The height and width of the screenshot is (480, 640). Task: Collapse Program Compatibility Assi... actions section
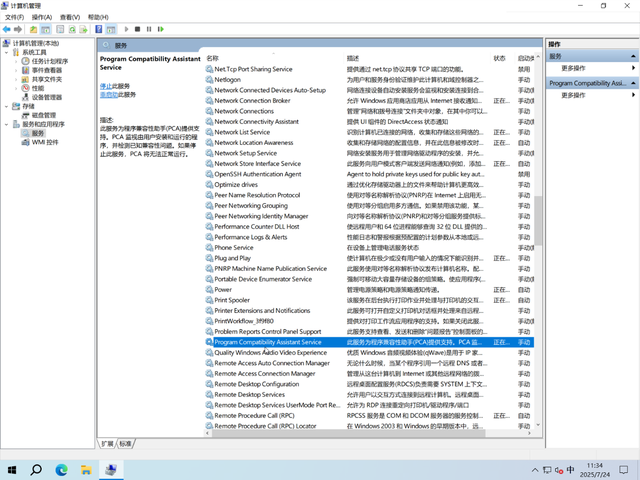click(633, 83)
